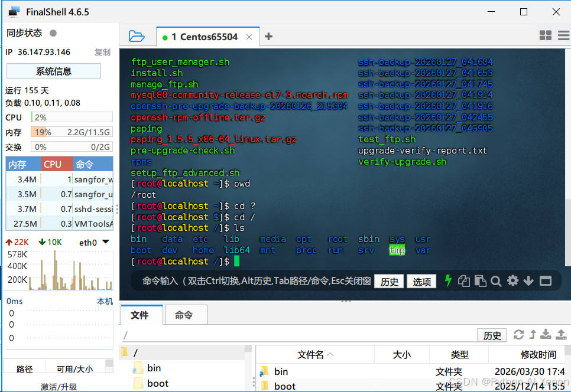Select boot row in file list

(x=410, y=386)
